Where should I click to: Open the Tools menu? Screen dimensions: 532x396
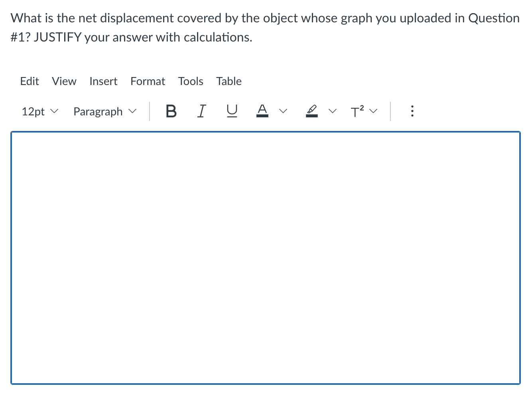pyautogui.click(x=191, y=81)
